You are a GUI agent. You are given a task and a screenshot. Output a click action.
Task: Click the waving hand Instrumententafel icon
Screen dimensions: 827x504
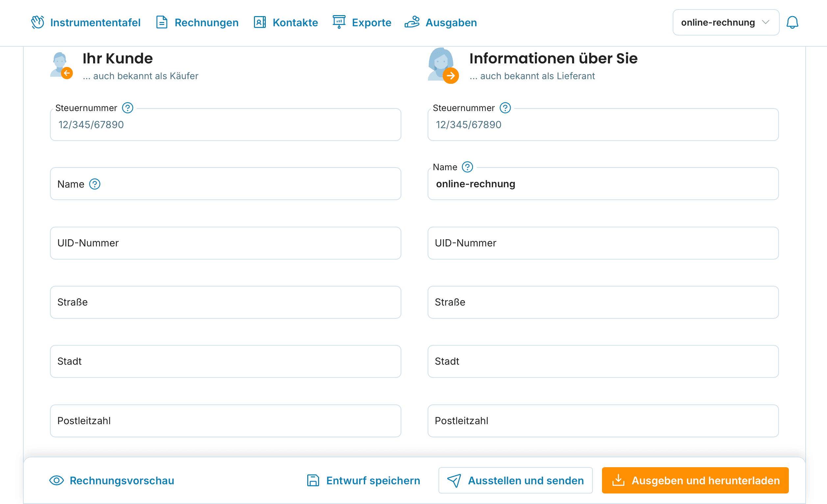(38, 22)
